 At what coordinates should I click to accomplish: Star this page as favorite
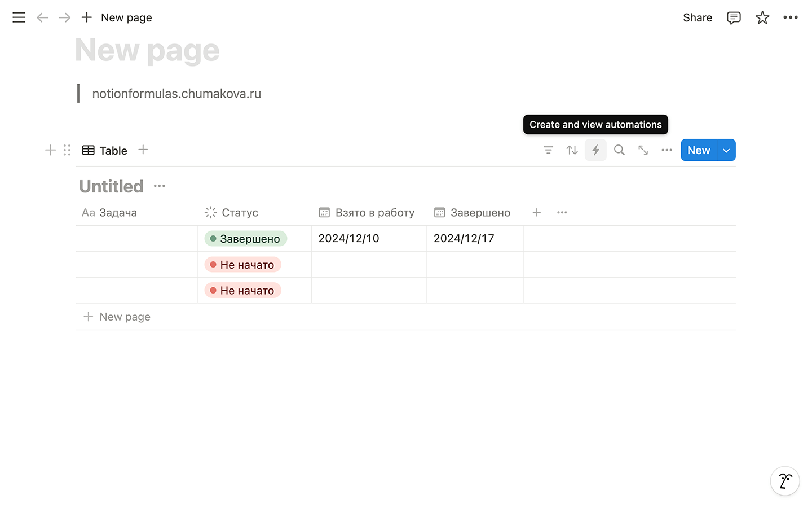[x=762, y=17]
